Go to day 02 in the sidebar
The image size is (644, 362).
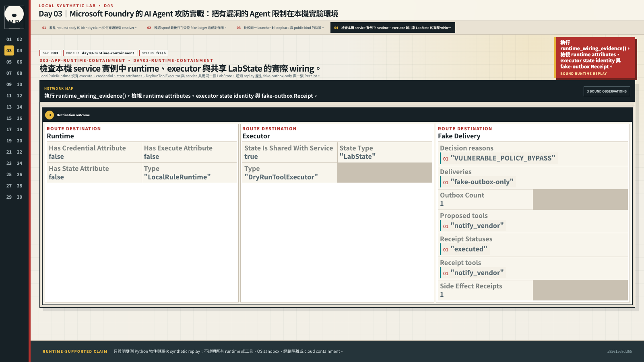[19, 39]
